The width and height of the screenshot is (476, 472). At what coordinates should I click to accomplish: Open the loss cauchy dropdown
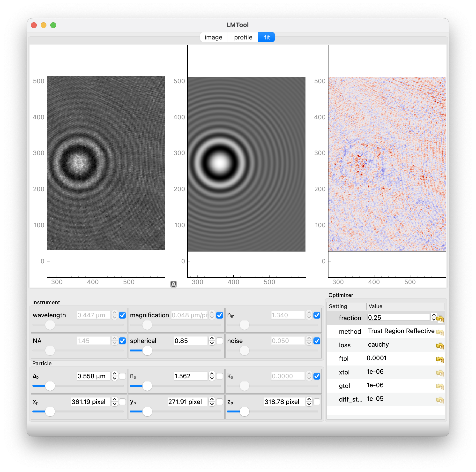(378, 344)
